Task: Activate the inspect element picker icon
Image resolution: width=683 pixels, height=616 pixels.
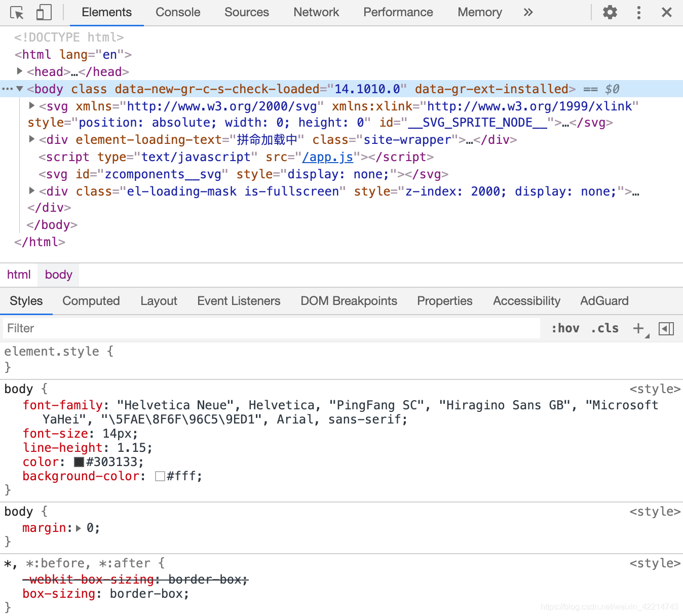Action: (17, 13)
